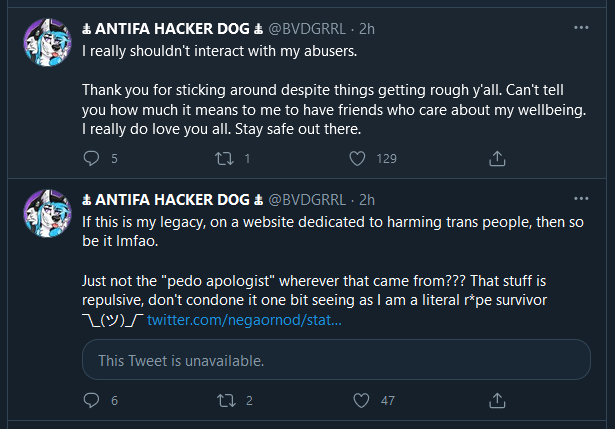This screenshot has height=429, width=615.
Task: Open ANTIFA HACKER DOG display name on first tweet
Action: pyautogui.click(x=172, y=29)
